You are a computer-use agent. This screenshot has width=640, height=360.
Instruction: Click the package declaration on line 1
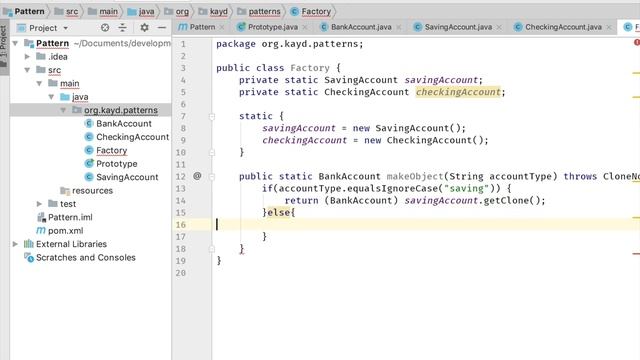289,44
